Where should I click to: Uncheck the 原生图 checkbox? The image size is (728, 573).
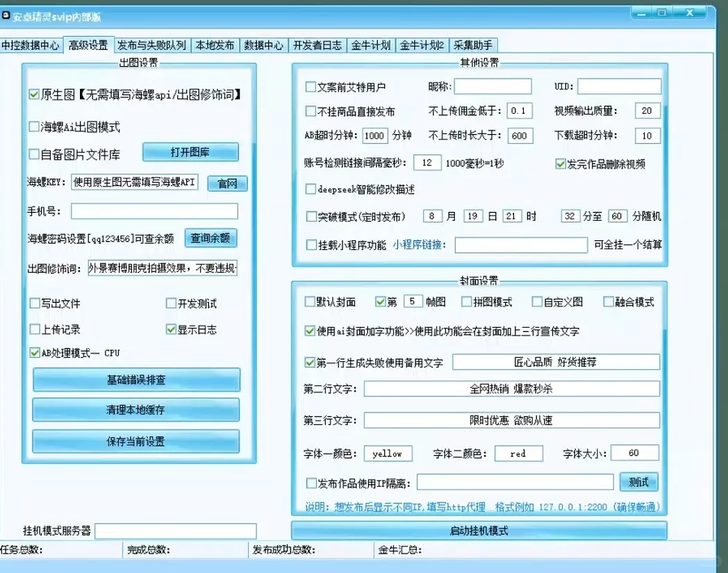tap(34, 94)
